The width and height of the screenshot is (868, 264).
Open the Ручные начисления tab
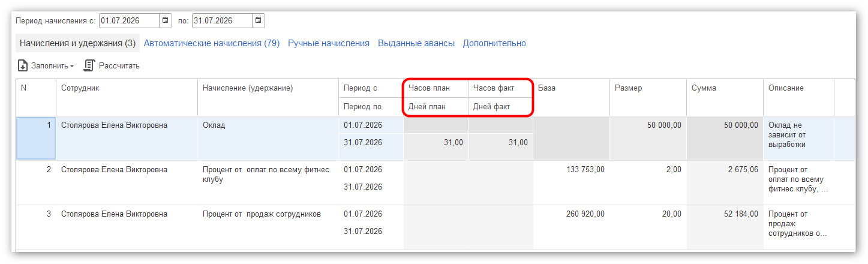pyautogui.click(x=329, y=43)
